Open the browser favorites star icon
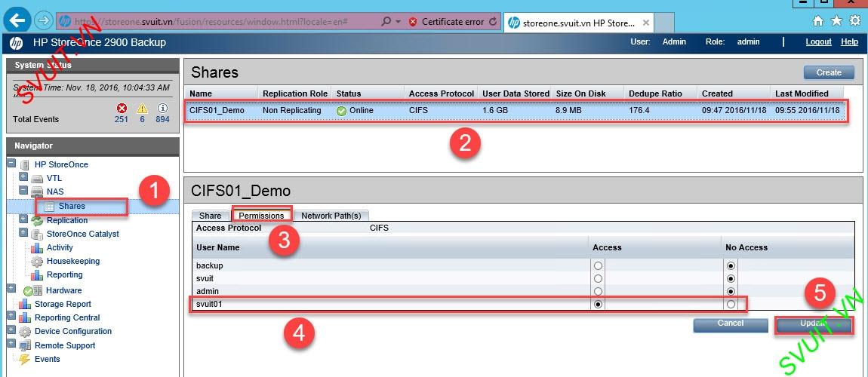 click(x=836, y=21)
